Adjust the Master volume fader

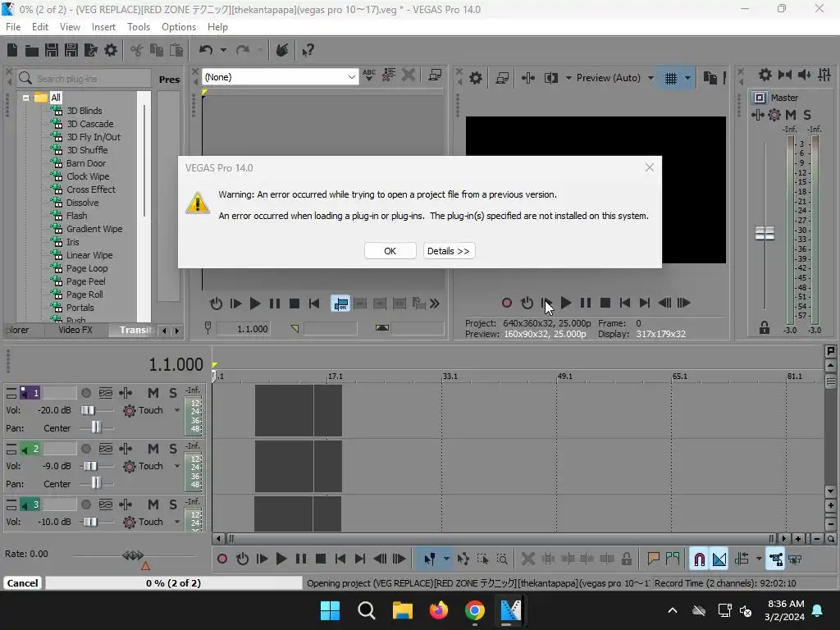pos(765,234)
